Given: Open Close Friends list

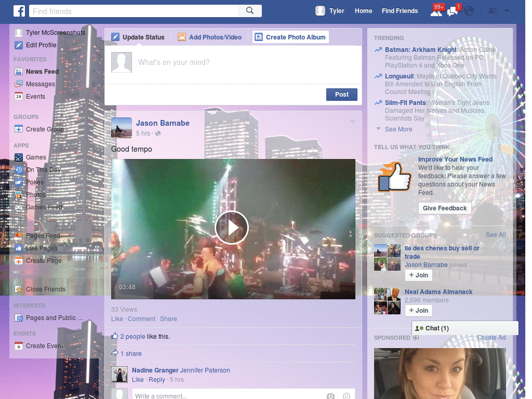Looking at the screenshot, I should tap(46, 289).
